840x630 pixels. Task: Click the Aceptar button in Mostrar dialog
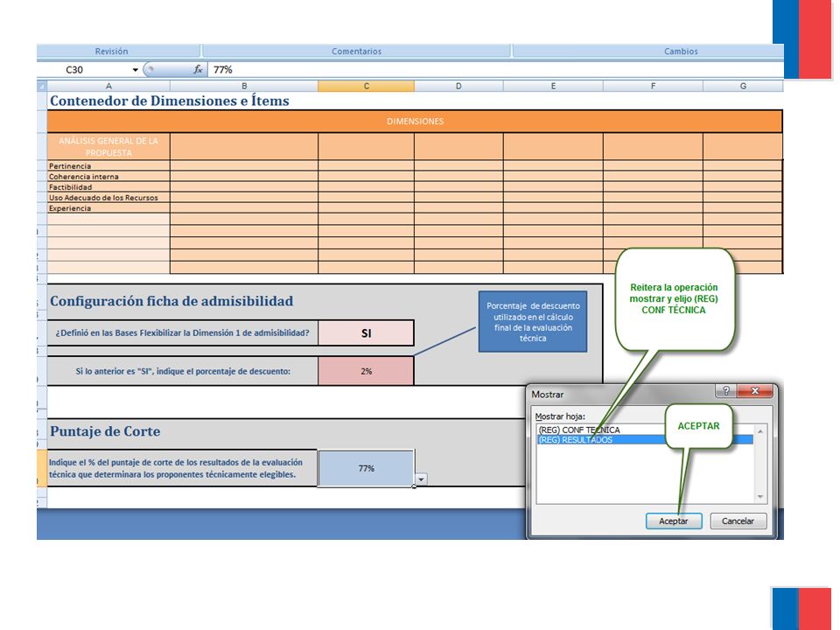(x=674, y=521)
